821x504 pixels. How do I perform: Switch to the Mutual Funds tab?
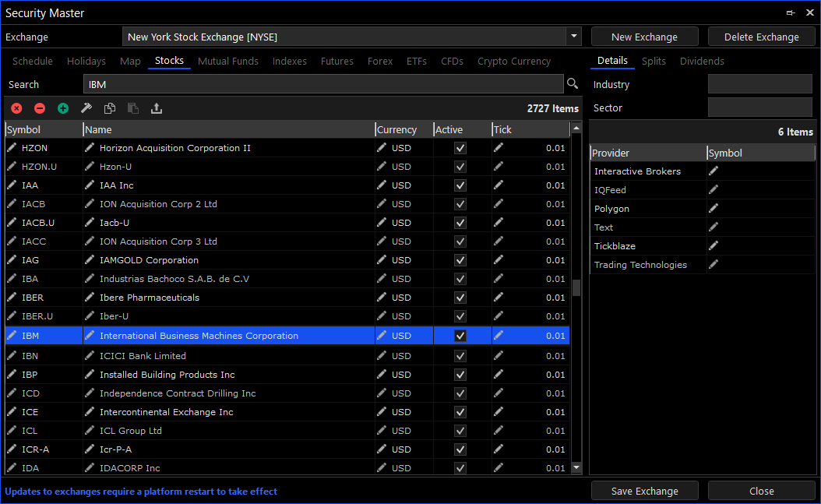pos(227,61)
